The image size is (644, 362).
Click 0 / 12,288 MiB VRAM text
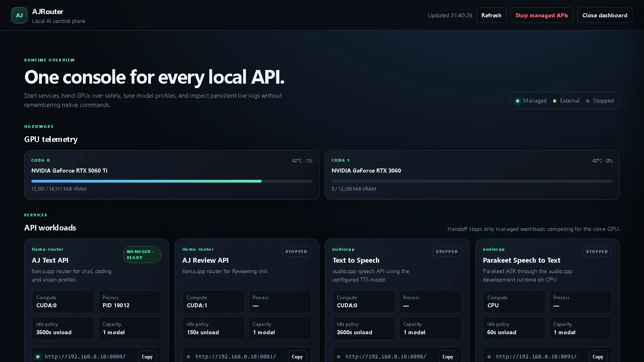click(x=354, y=189)
